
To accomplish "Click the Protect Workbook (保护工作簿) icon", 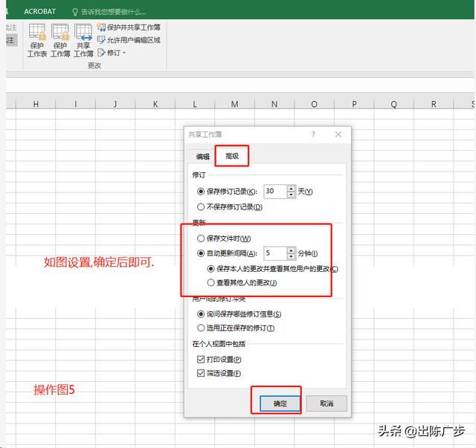I will coord(60,41).
